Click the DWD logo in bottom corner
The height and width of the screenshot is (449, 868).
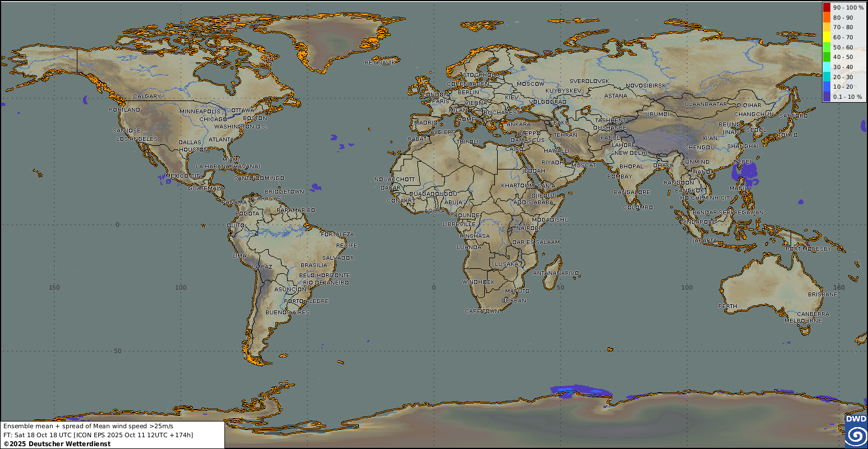point(856,431)
